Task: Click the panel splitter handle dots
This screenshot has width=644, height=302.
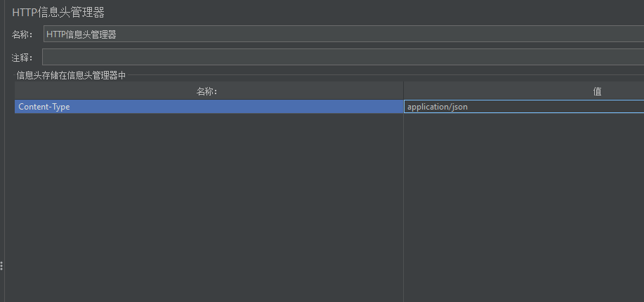Action: 2,265
